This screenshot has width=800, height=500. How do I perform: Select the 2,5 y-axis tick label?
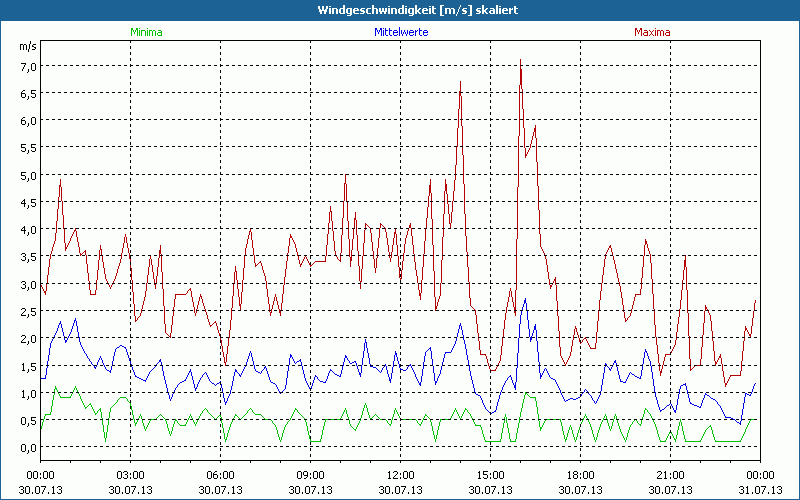[27, 311]
